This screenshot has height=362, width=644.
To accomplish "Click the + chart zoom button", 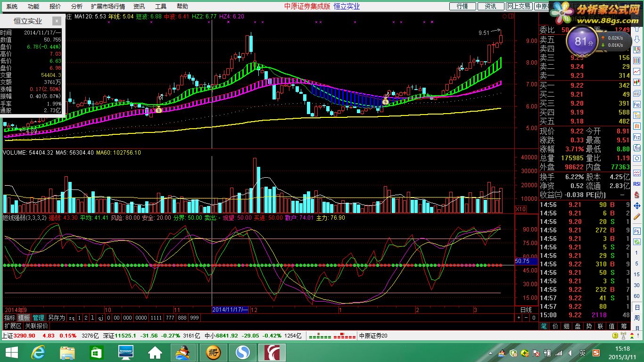I will click(x=519, y=318).
